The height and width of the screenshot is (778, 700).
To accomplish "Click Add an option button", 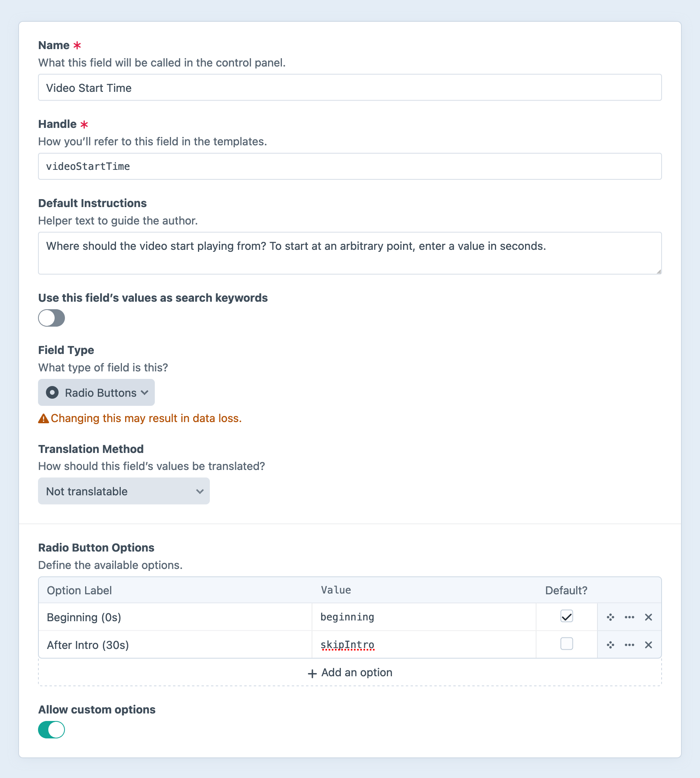I will point(350,672).
